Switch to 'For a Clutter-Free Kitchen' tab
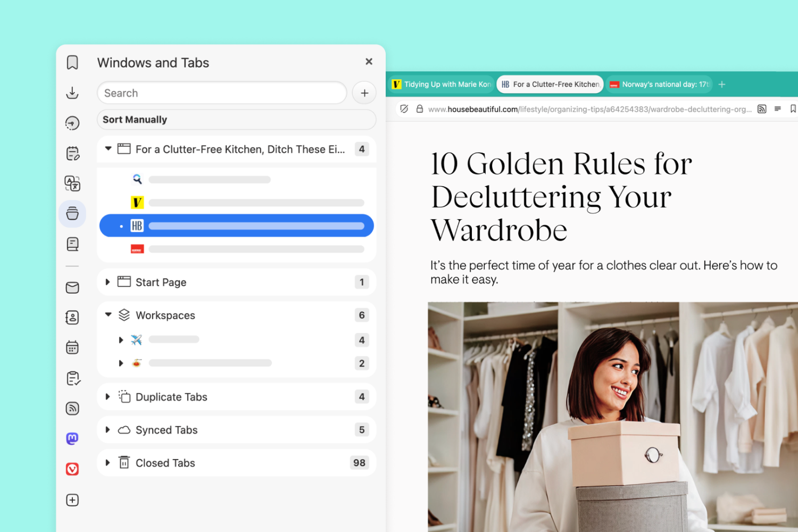The image size is (798, 532). pyautogui.click(x=550, y=84)
